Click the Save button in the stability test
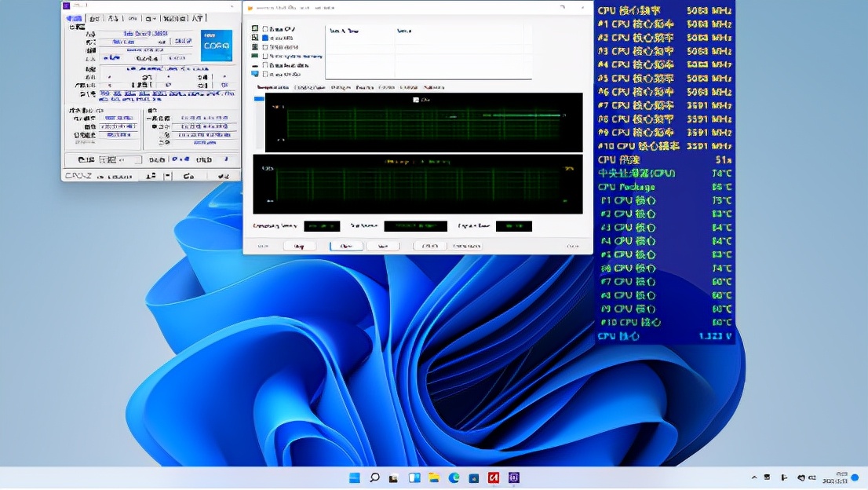Screen dimensions: 868x490 click(x=383, y=246)
